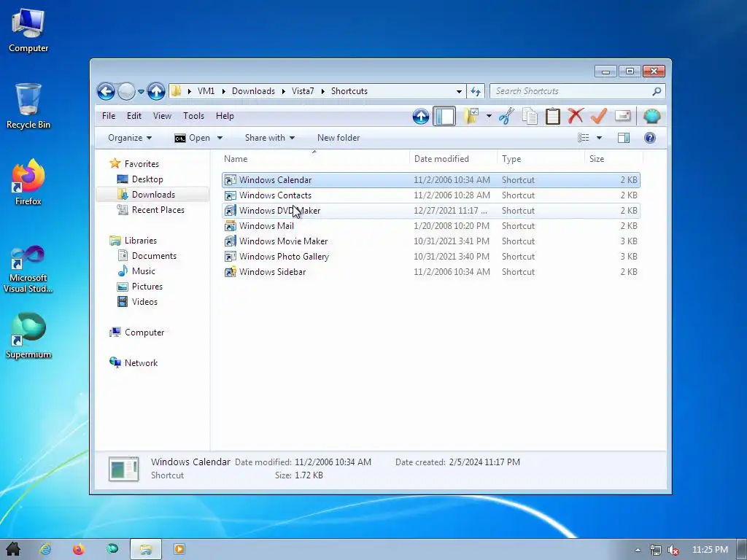The width and height of the screenshot is (747, 560).
Task: Click the muted volume icon in the system tray
Action: click(673, 550)
